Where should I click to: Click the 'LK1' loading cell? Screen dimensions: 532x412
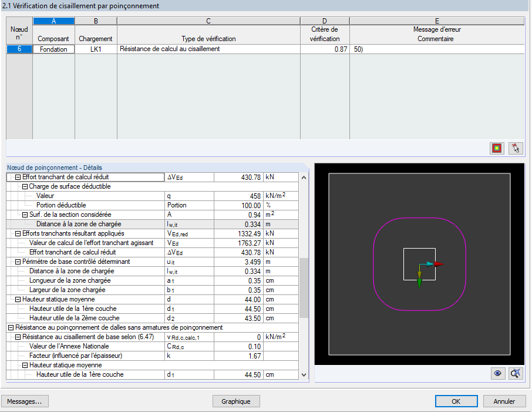coord(96,49)
